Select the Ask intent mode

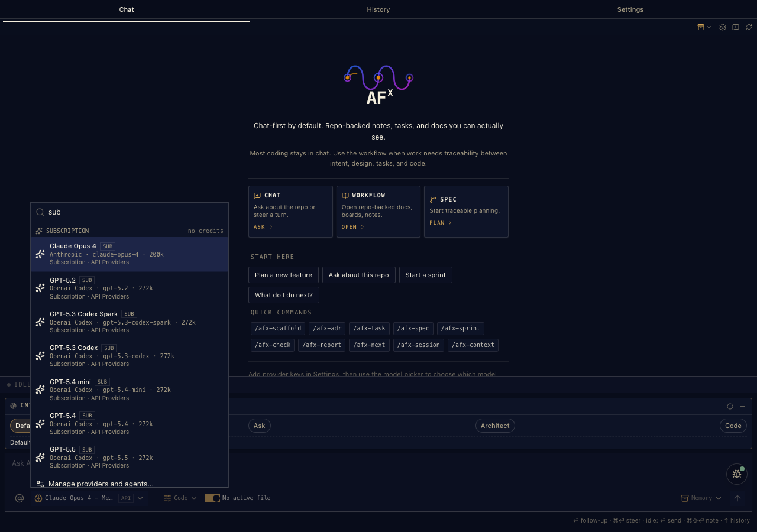pos(260,426)
